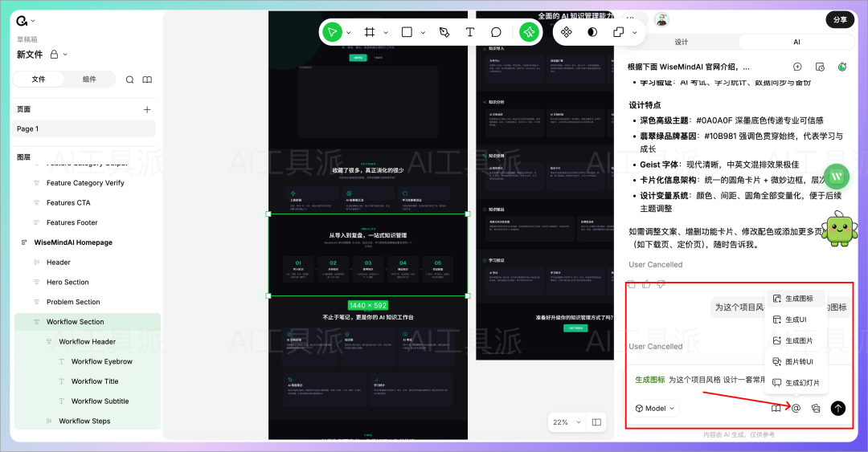Image resolution: width=868 pixels, height=452 pixels.
Task: Click the thumbs-up feedback icon
Action: pyautogui.click(x=646, y=284)
